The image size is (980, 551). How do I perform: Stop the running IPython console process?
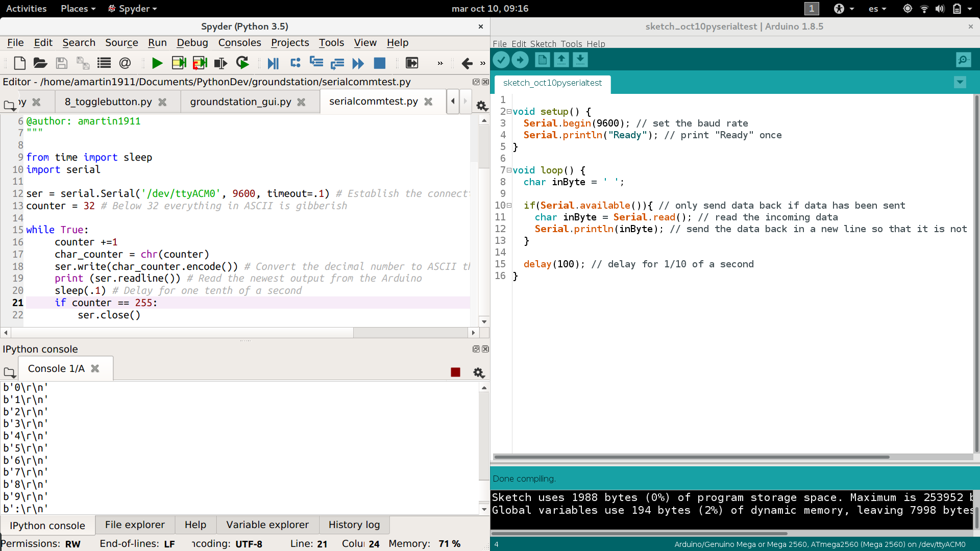click(x=455, y=372)
